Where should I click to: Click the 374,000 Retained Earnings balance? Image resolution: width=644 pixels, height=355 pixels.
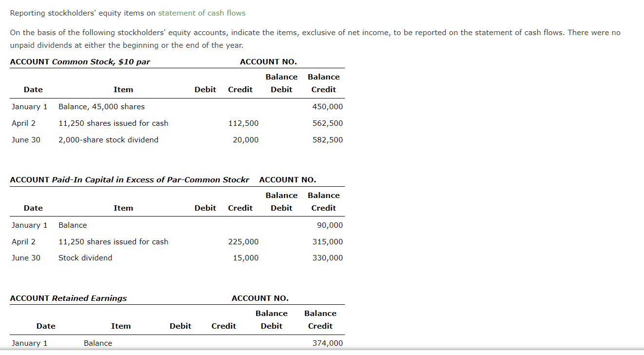click(x=328, y=343)
